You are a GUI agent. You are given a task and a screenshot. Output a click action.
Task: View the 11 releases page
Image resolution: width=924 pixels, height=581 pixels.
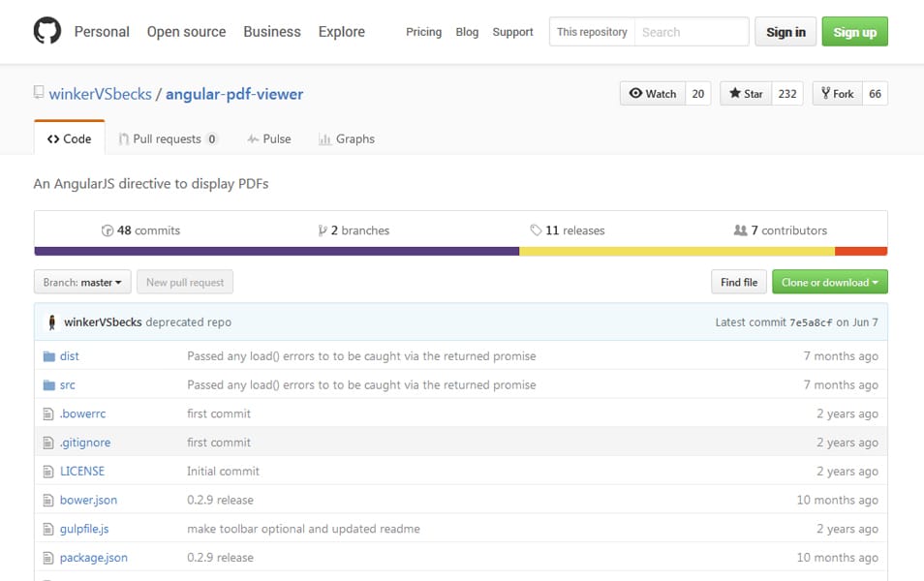click(x=568, y=230)
